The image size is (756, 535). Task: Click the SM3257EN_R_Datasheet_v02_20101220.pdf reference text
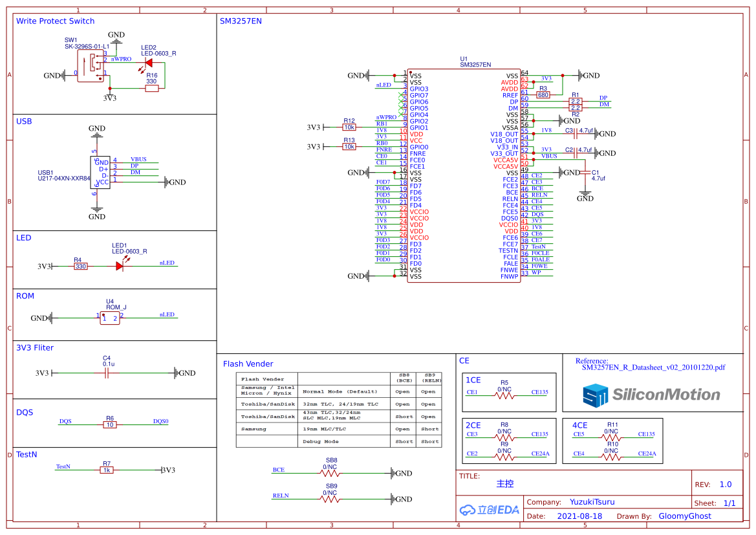click(x=653, y=367)
